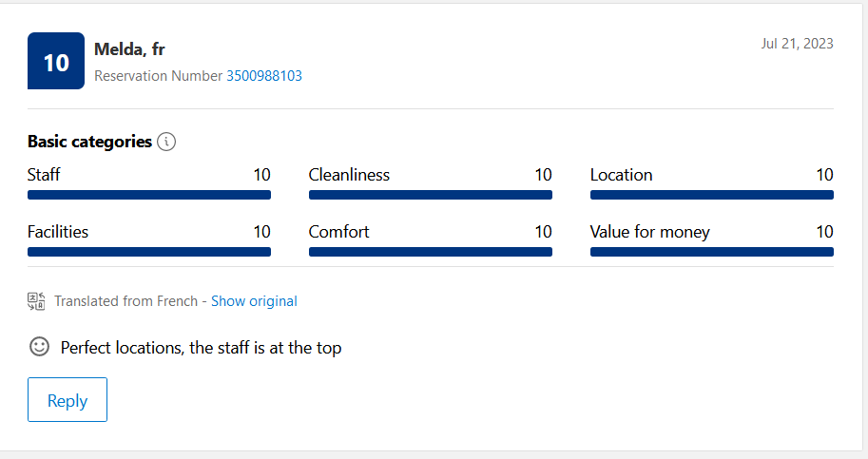Viewport: 868px width, 459px height.
Task: Click the Value for money label
Action: tap(650, 232)
